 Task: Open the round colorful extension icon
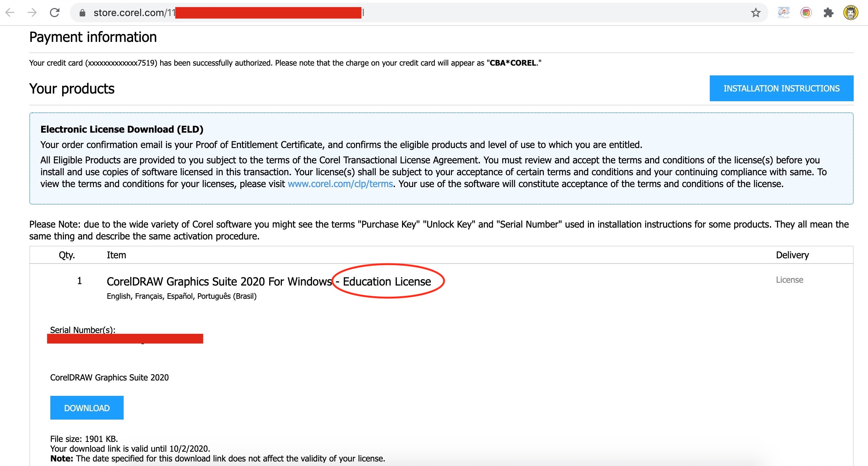pyautogui.click(x=806, y=13)
